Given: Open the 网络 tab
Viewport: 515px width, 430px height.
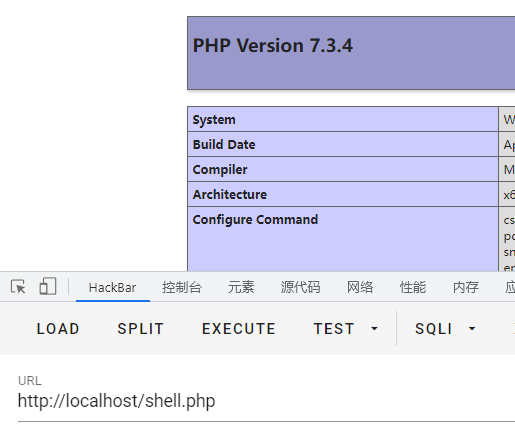Looking at the screenshot, I should (360, 287).
